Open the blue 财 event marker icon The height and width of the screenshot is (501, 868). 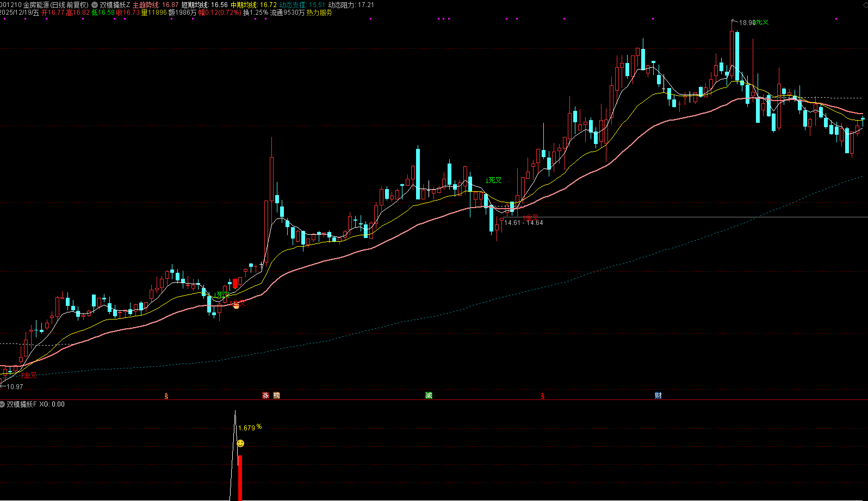[x=658, y=396]
